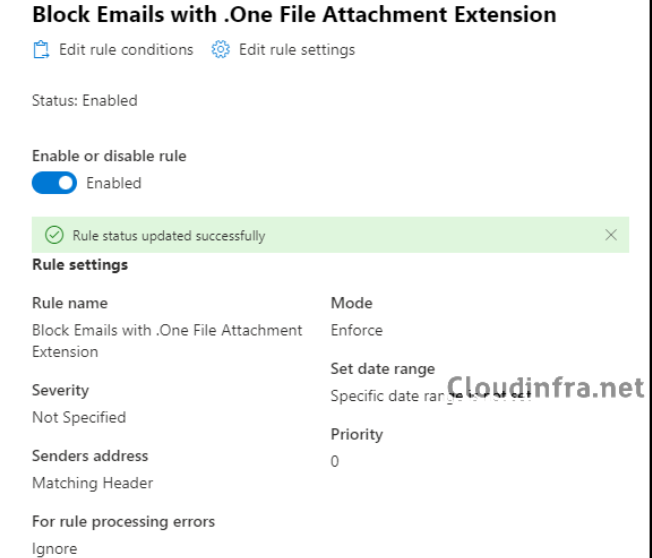652x558 pixels.
Task: Click the Enabled label beside the toggle
Action: 114,183
